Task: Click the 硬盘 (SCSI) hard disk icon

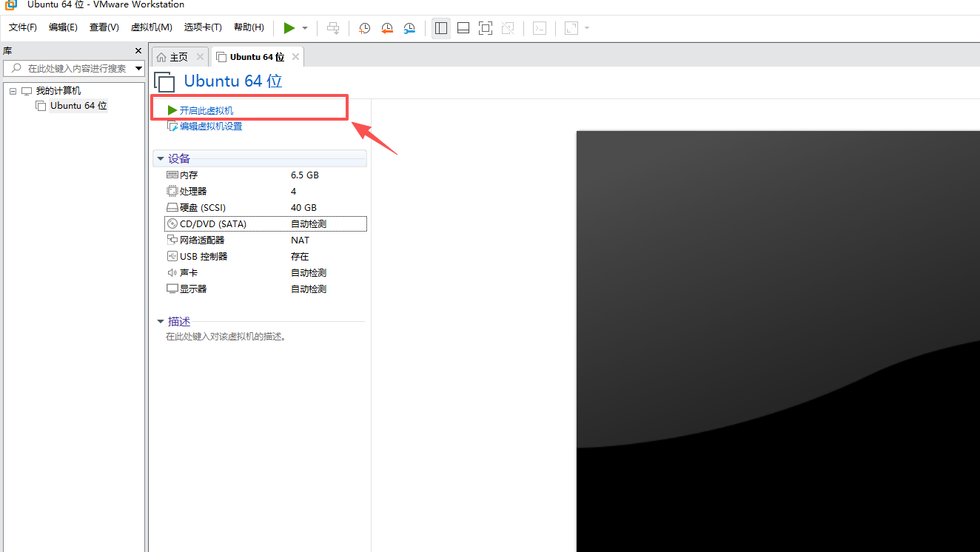Action: 172,208
